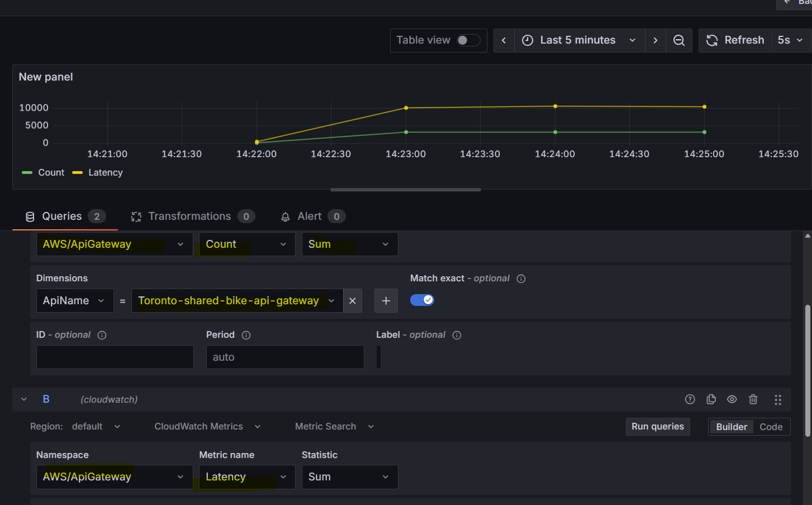Toggle Table view switch
The width and height of the screenshot is (812, 505).
pos(468,40)
